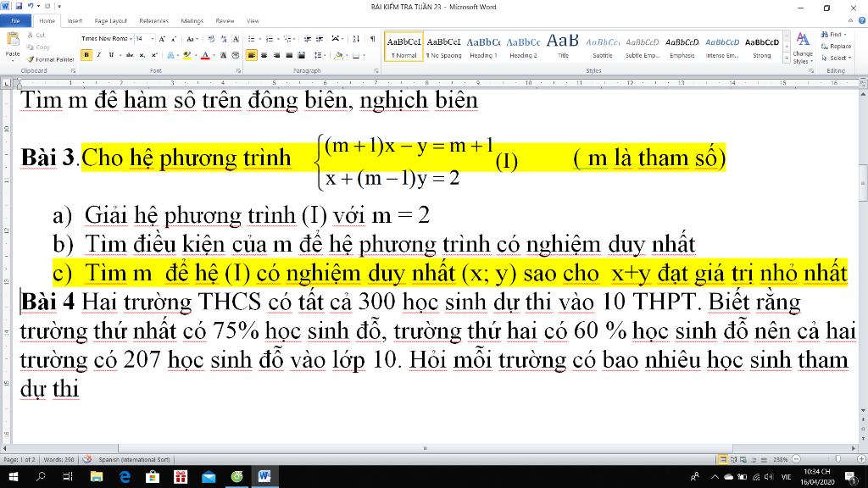Toggle the ruler view button above the scrollbar
The image size is (868, 488).
tap(863, 84)
